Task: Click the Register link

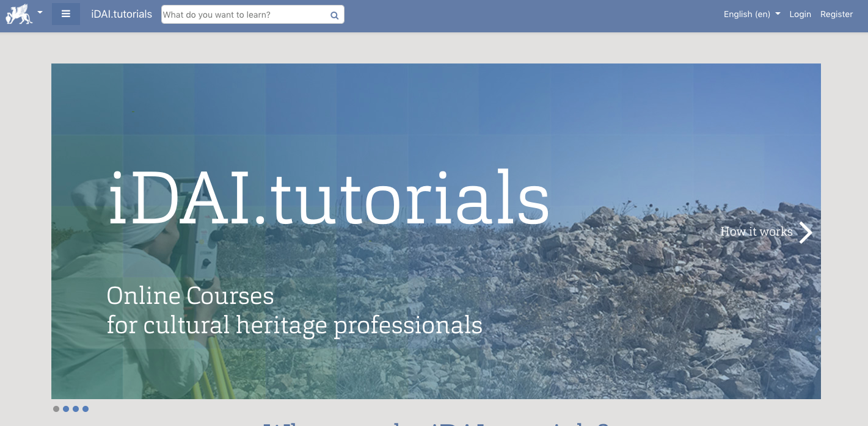Action: pos(836,14)
